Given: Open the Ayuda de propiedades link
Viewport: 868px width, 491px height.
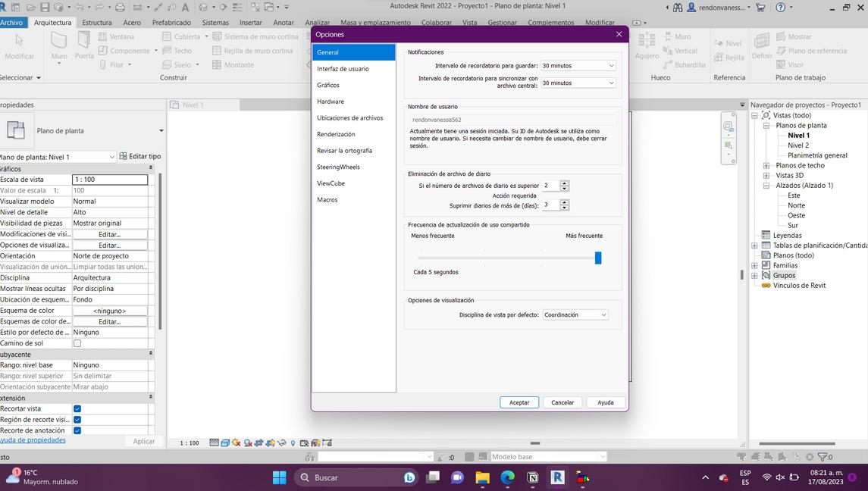Looking at the screenshot, I should (33, 440).
